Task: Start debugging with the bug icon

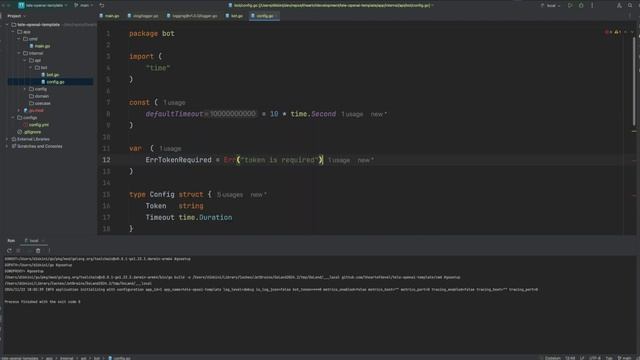Action: point(581,6)
